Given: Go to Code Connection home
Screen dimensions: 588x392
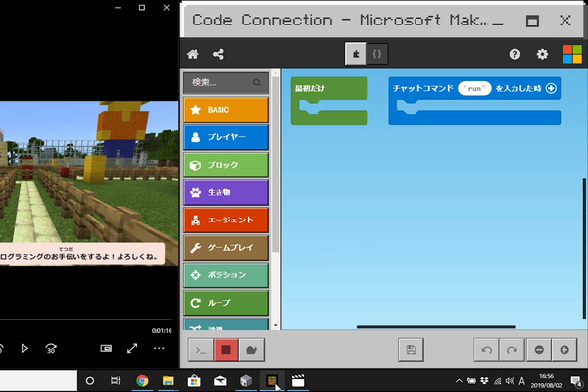Looking at the screenshot, I should pos(193,55).
